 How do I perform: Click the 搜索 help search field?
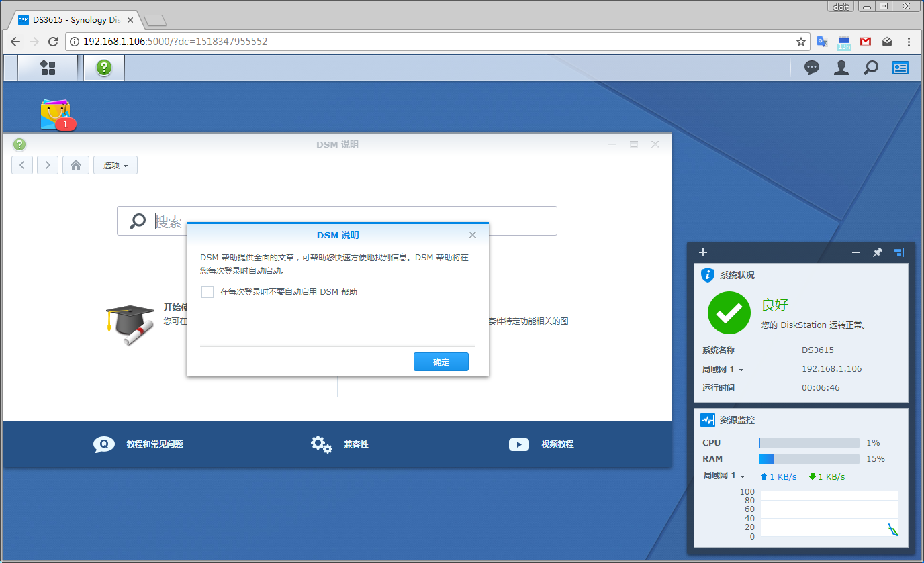[337, 221]
